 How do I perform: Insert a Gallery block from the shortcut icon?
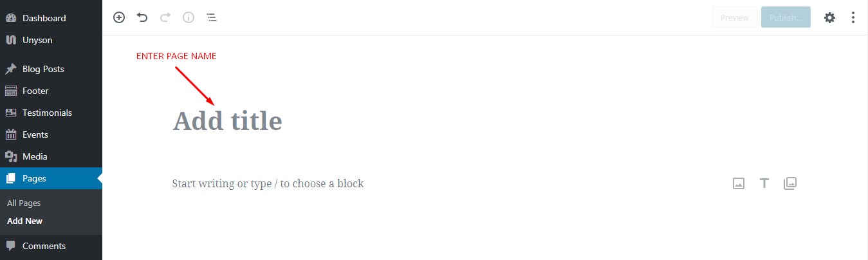coord(790,183)
